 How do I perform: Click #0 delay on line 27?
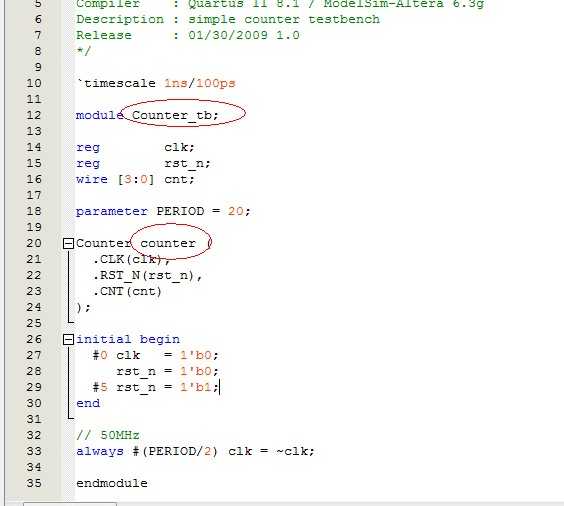point(100,355)
